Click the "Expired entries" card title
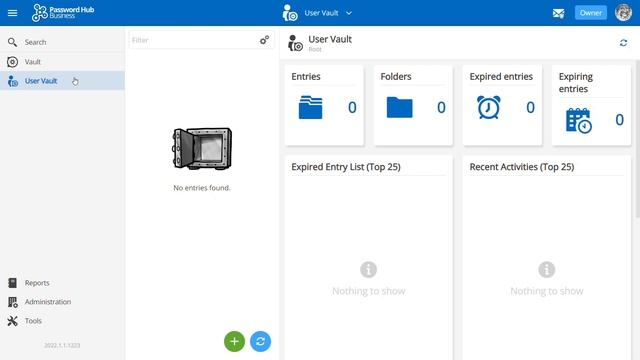The height and width of the screenshot is (360, 640). pyautogui.click(x=501, y=77)
